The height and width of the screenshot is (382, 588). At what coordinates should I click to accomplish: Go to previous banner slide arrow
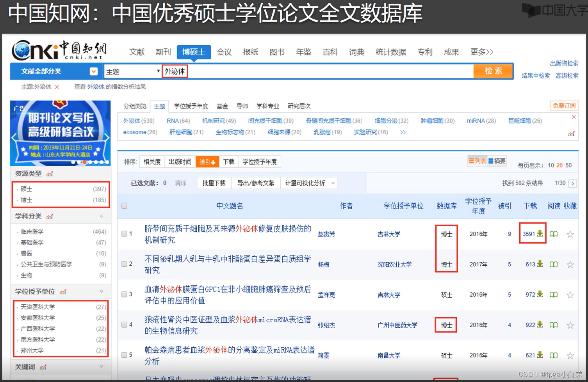14,137
